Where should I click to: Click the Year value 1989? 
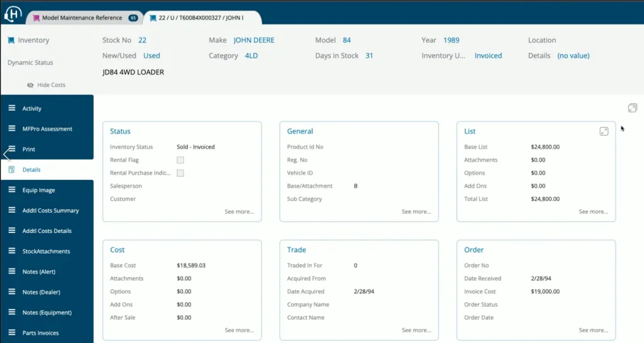coord(452,40)
